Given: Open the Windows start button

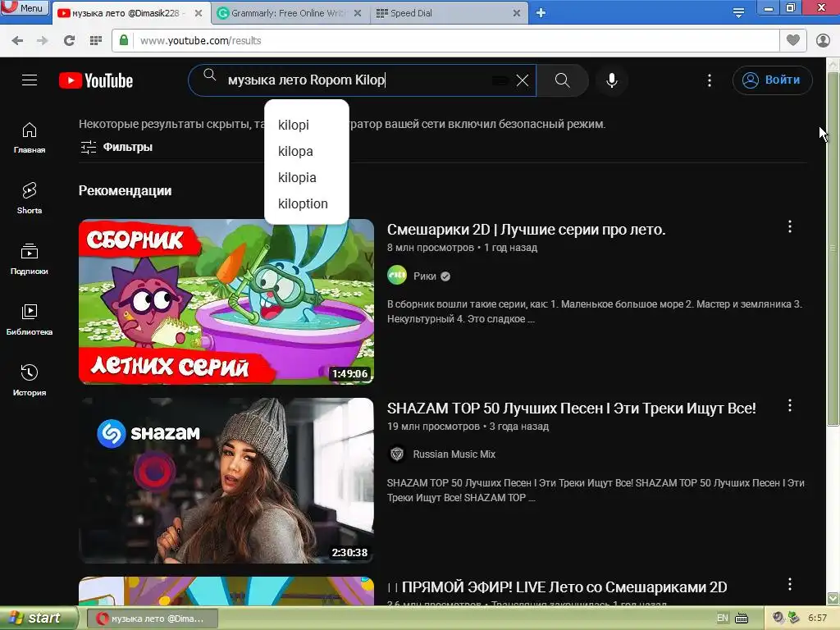Looking at the screenshot, I should 39,619.
